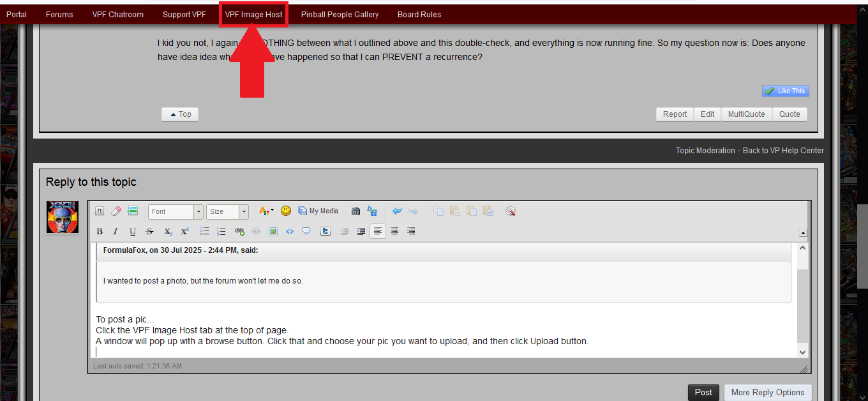Insert a code snippet with code icon
The height and width of the screenshot is (401, 868).
tap(290, 231)
